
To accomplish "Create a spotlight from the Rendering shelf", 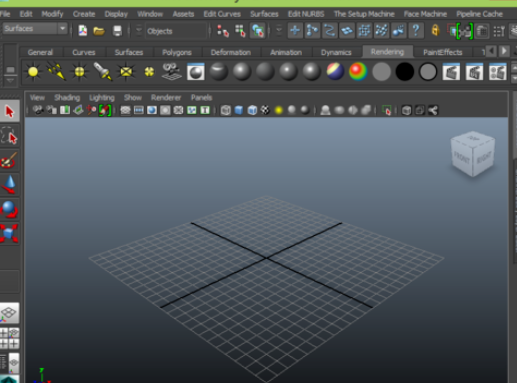I will pos(102,72).
